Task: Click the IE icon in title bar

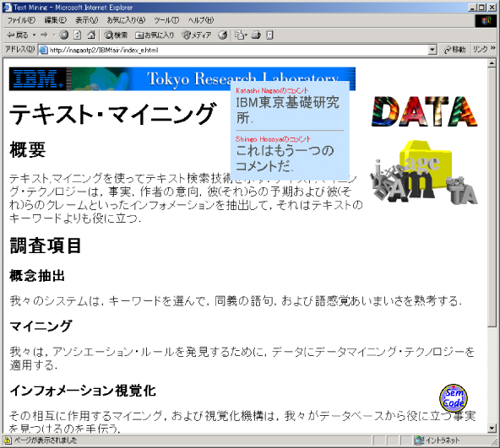Action: click(x=8, y=7)
